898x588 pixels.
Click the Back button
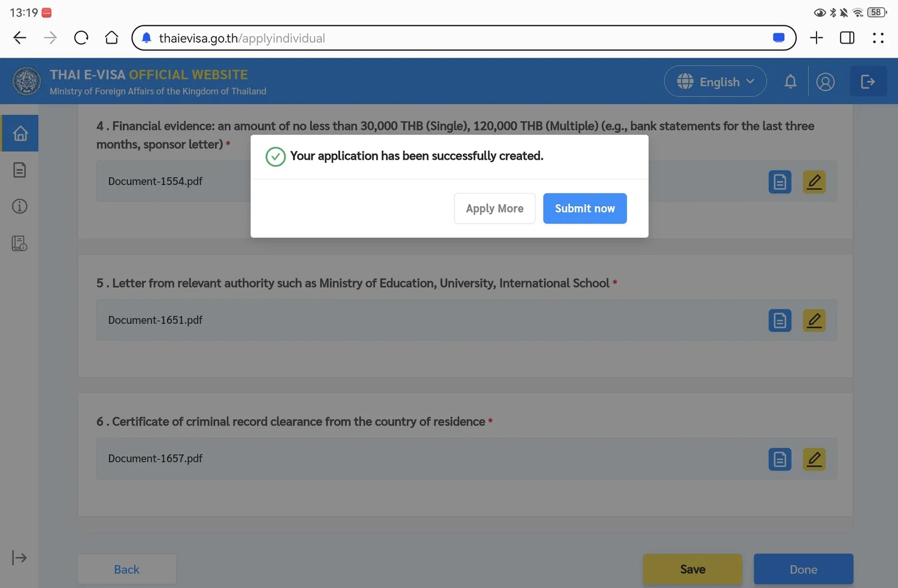coord(127,569)
